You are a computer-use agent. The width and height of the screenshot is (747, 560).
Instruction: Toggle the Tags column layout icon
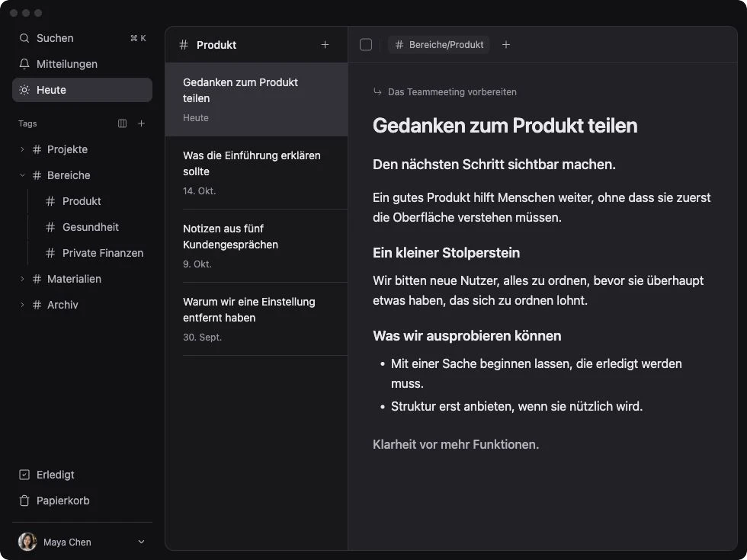point(123,123)
